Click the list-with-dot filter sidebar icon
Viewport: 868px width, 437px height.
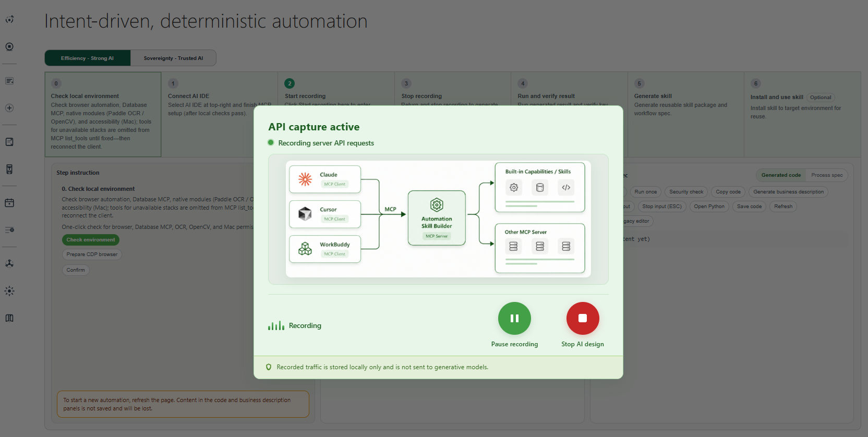(x=9, y=229)
